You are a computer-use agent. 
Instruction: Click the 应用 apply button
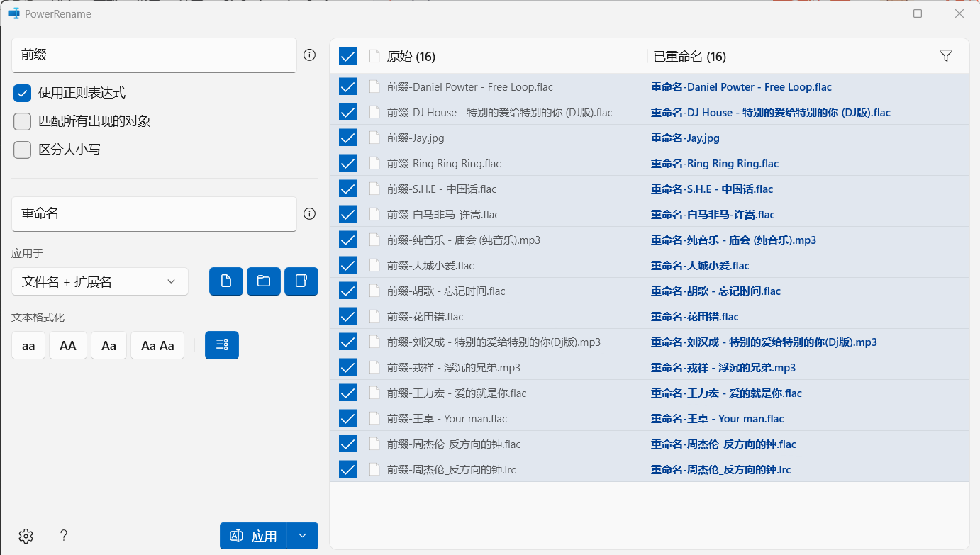coord(254,536)
